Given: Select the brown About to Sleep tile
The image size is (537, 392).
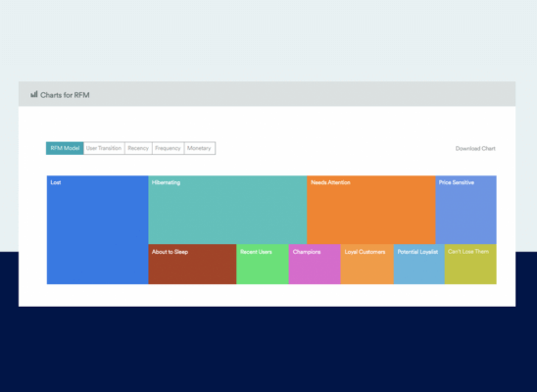Looking at the screenshot, I should [x=192, y=264].
